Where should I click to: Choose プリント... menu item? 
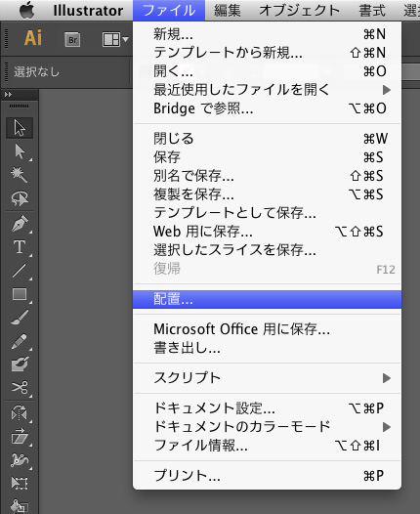coord(268,475)
